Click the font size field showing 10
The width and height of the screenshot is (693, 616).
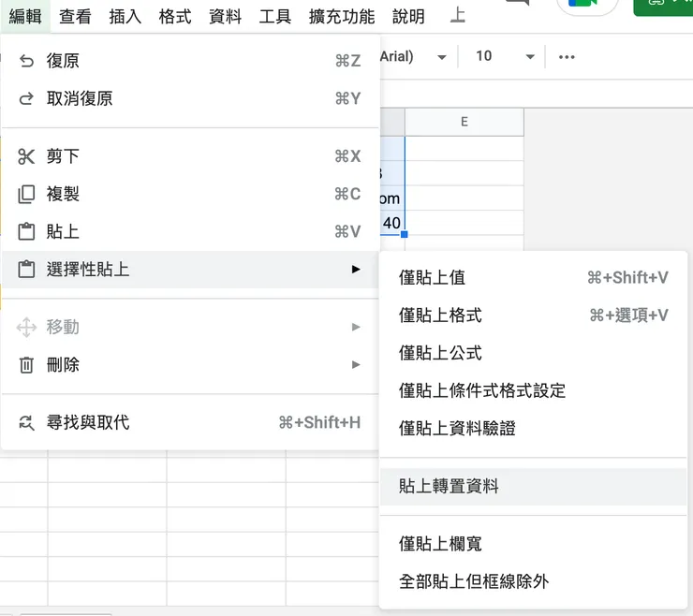[484, 56]
